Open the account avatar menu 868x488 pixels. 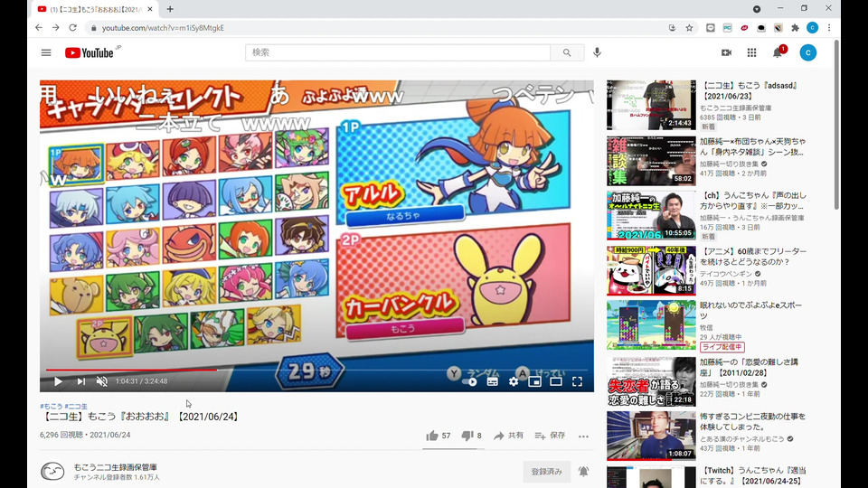coord(807,52)
